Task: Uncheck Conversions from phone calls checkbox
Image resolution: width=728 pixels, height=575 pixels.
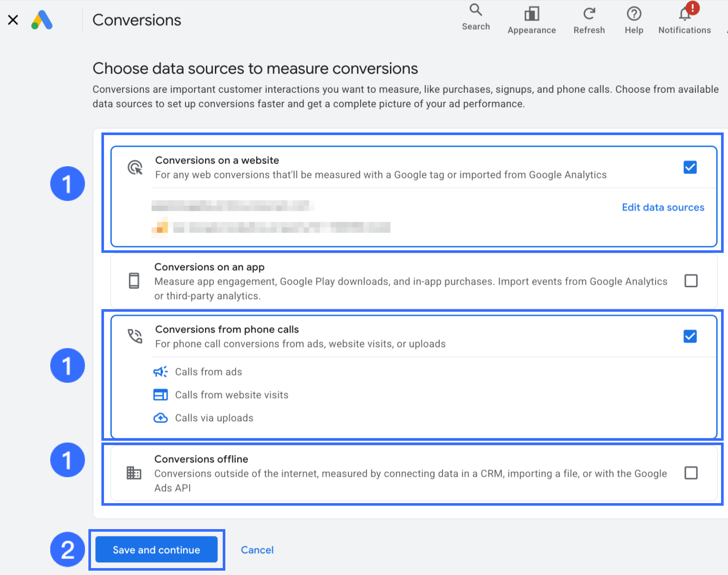Action: 690,336
